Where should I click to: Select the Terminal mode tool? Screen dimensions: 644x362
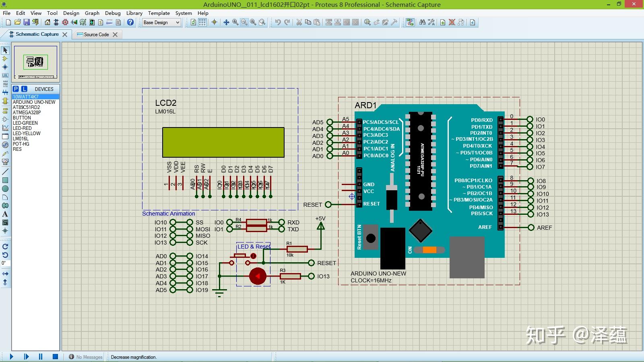[5, 111]
